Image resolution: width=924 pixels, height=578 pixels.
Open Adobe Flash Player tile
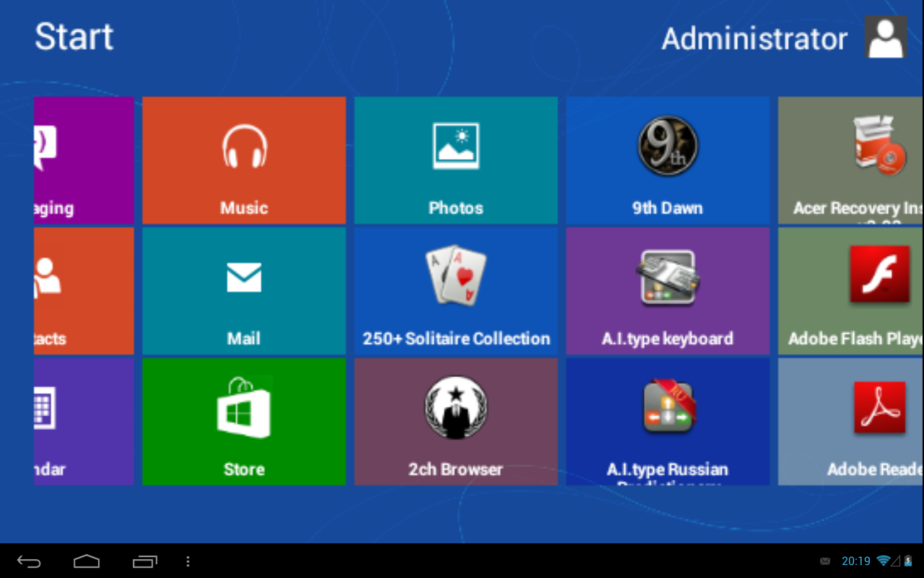851,291
